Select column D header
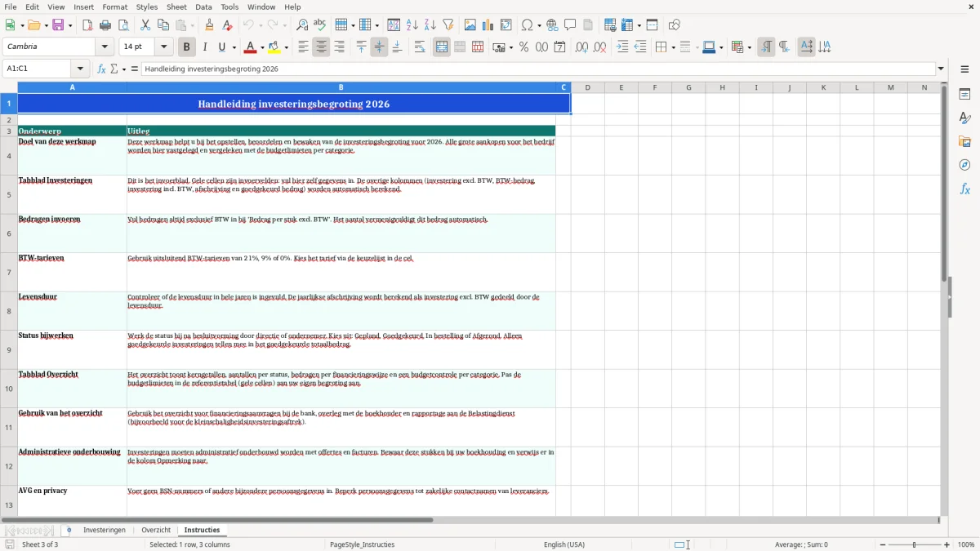 click(587, 87)
